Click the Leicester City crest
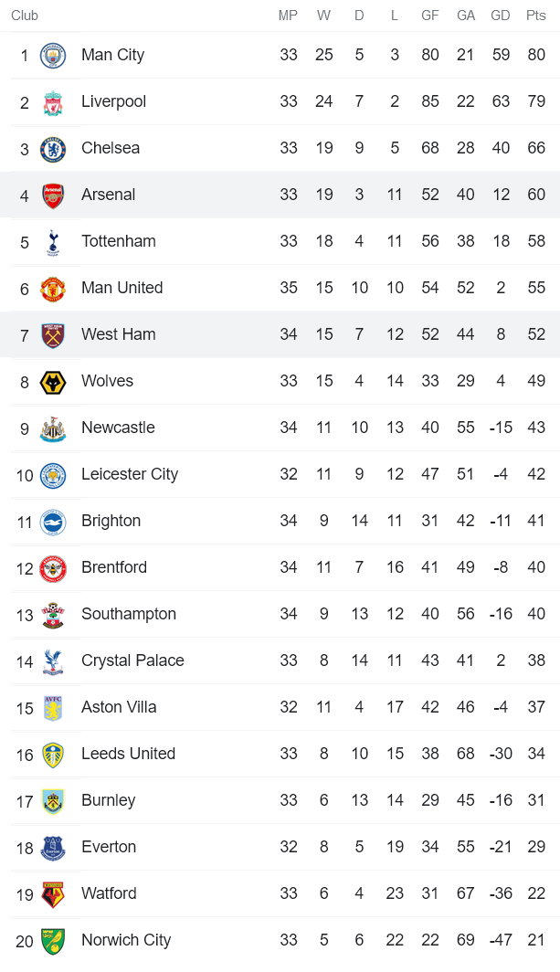560x972 pixels. pyautogui.click(x=53, y=475)
